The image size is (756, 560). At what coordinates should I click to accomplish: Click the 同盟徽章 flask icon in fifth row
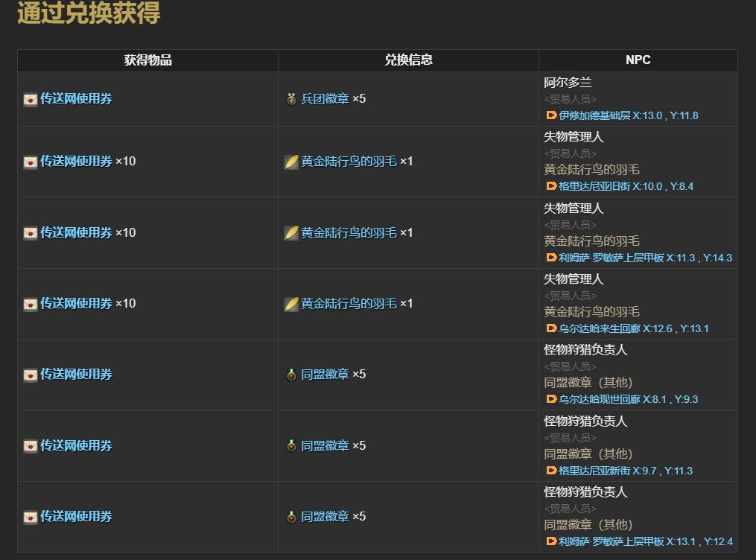click(291, 375)
